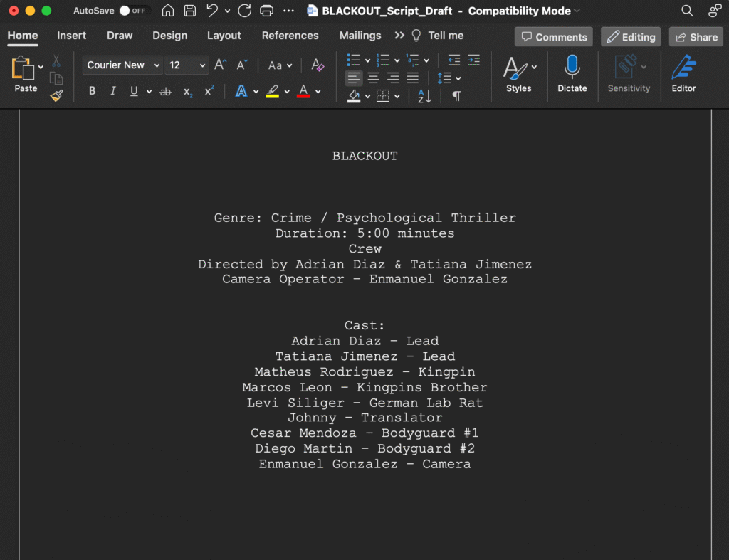This screenshot has height=560, width=729.
Task: Click the Share button
Action: (x=696, y=37)
